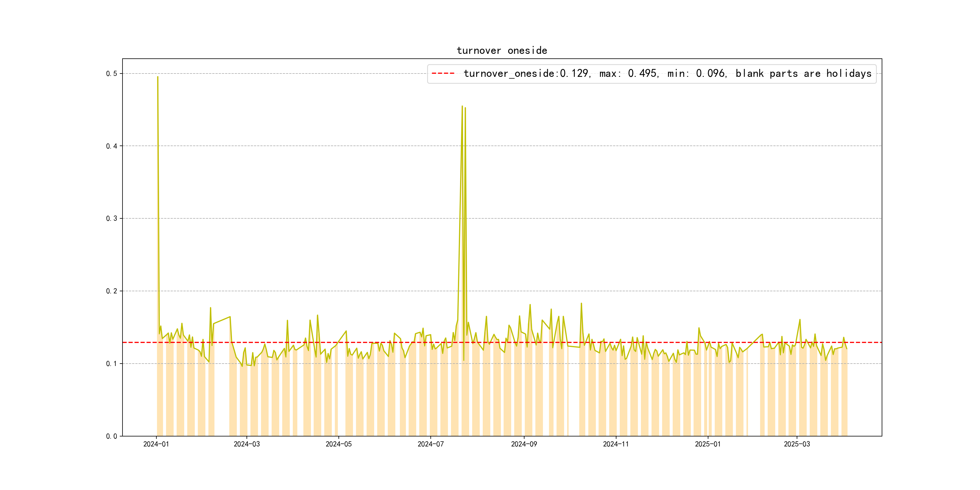Click the legend text turnover_oneside:0.129
This screenshot has height=490, width=980.
(526, 73)
